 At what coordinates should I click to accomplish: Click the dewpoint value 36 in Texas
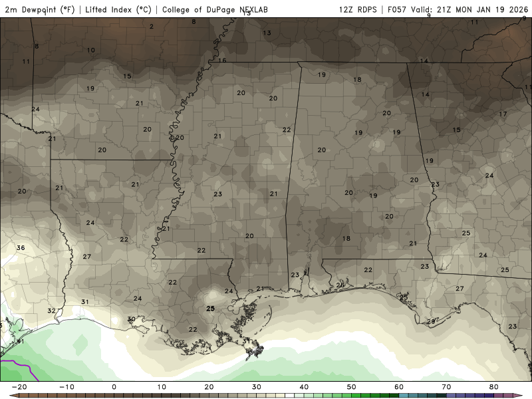pos(21,247)
